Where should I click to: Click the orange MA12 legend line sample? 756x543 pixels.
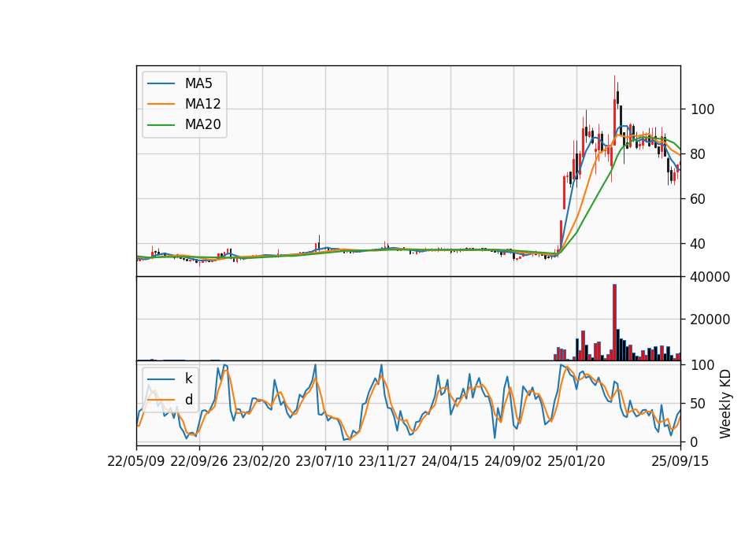(161, 104)
